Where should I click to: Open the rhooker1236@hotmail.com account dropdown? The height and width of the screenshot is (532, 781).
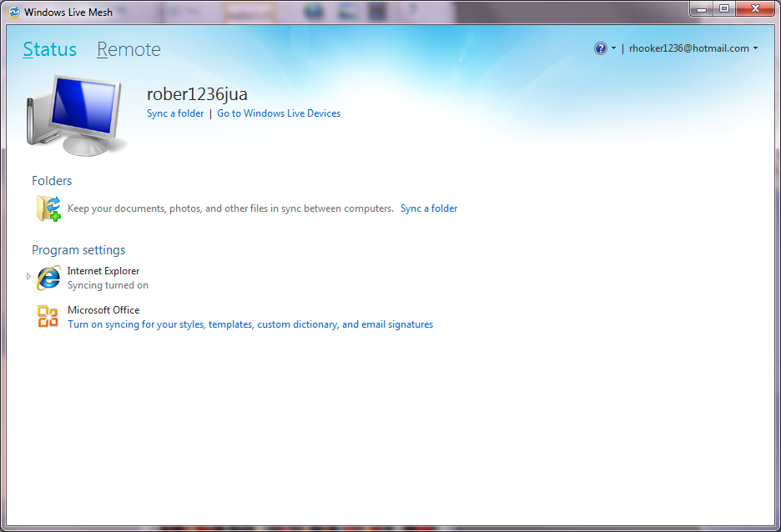click(x=693, y=48)
